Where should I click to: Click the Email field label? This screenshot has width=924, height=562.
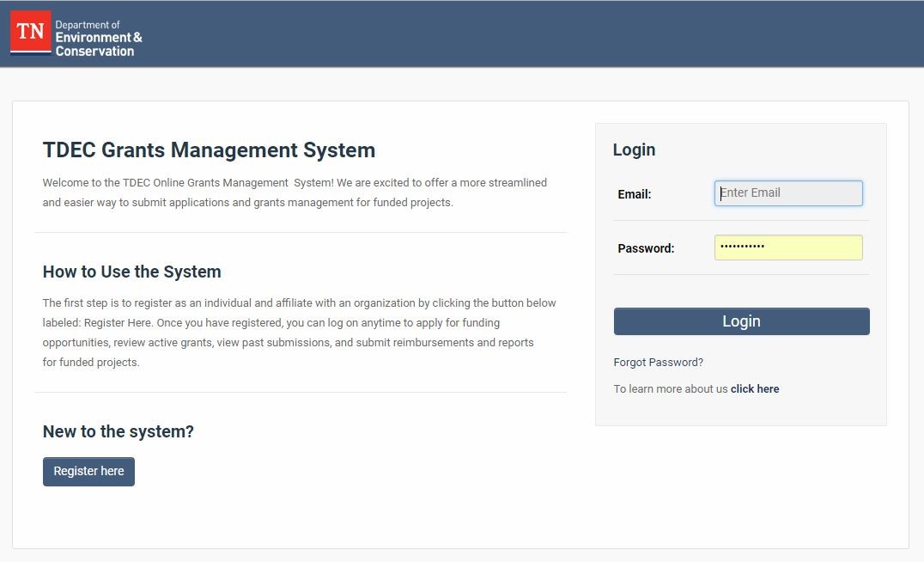tap(634, 193)
